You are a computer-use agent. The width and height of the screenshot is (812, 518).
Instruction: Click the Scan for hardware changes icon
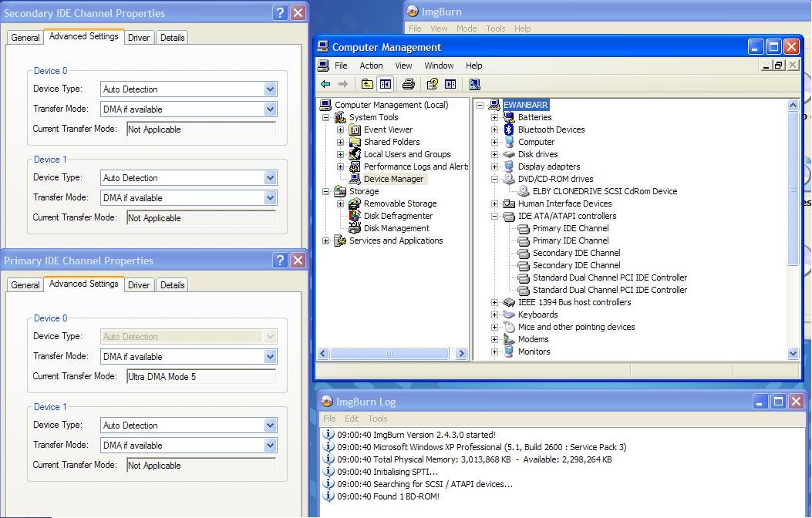[474, 84]
